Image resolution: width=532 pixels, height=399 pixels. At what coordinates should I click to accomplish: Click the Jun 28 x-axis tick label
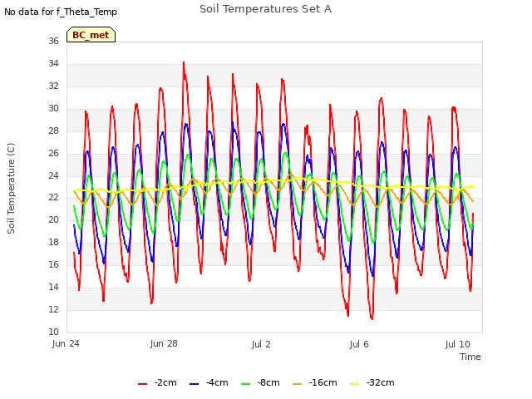coord(164,343)
